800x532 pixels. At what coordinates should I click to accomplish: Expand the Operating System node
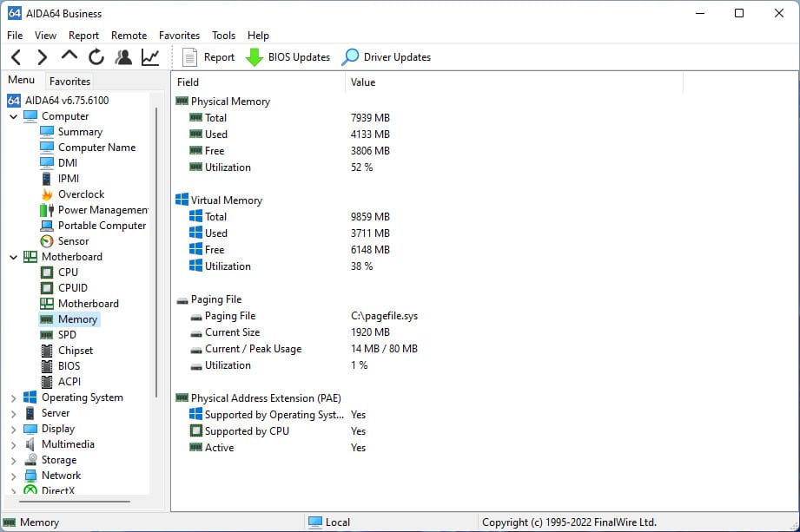point(13,398)
